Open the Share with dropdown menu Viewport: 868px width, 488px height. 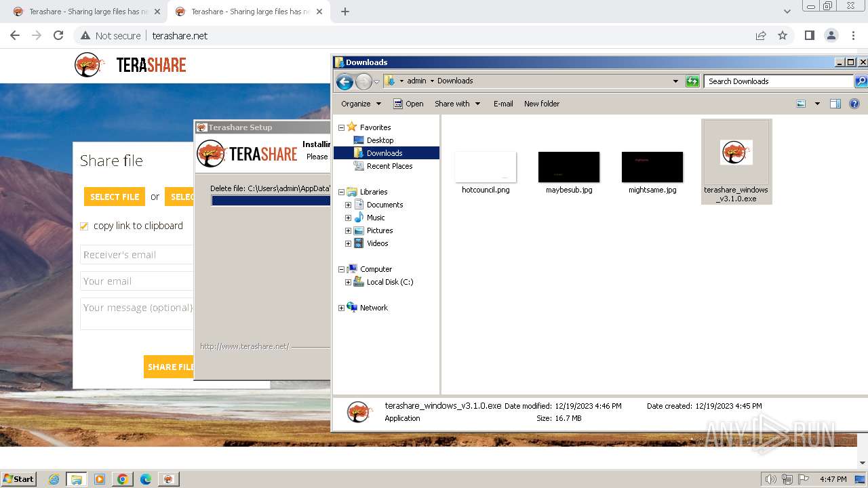457,104
